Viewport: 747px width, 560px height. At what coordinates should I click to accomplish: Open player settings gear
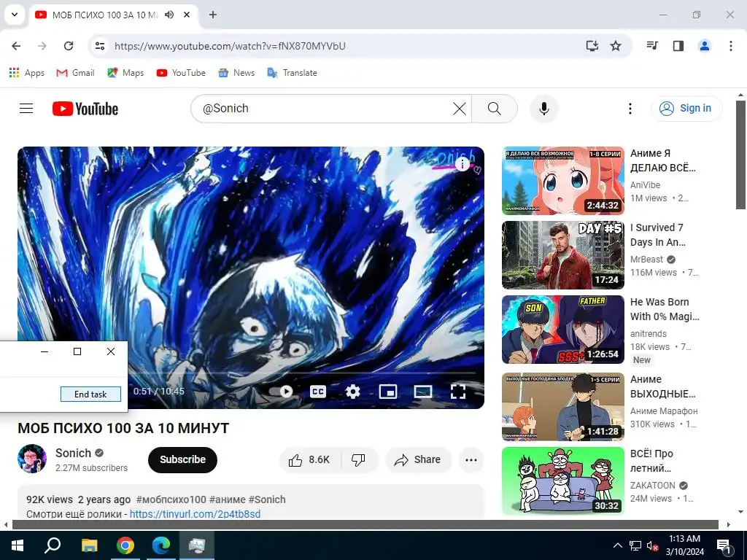(352, 392)
